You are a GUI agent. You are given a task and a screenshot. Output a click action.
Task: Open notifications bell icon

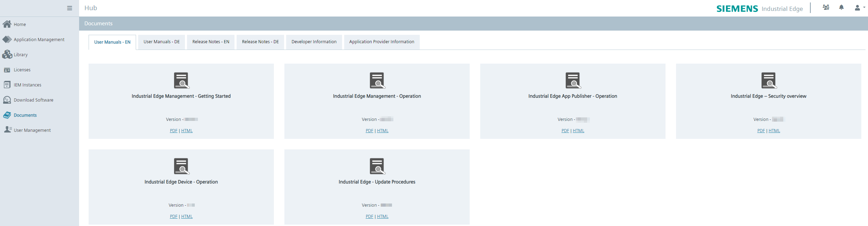click(x=841, y=7)
